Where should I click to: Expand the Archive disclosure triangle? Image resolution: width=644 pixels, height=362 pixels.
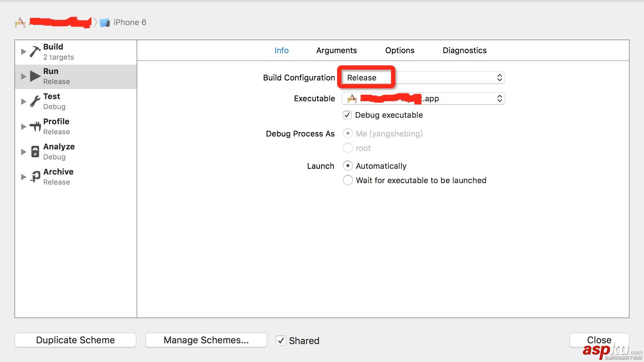point(24,177)
